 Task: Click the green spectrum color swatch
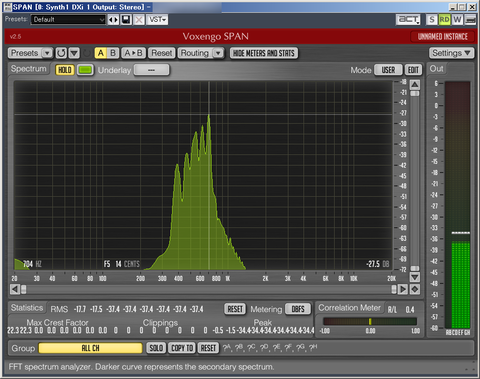(85, 70)
